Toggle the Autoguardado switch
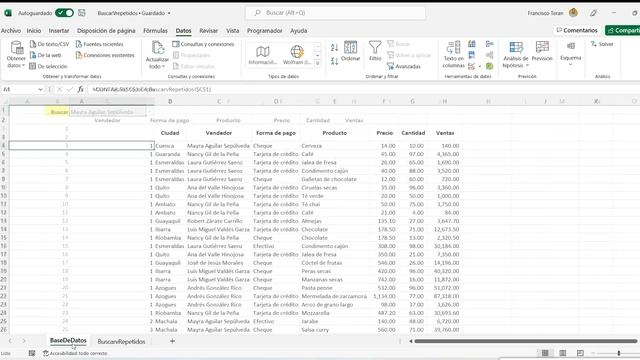The height and width of the screenshot is (360, 640). coord(64,13)
